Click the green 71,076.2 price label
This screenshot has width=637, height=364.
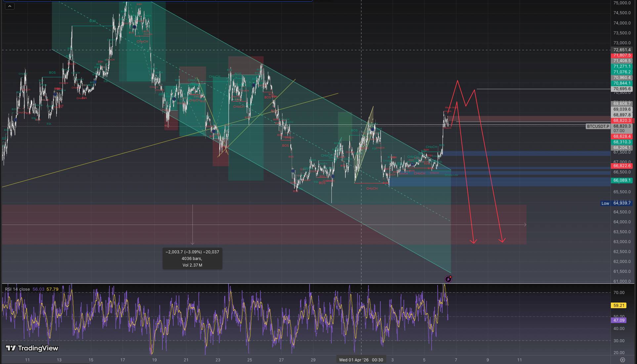click(622, 72)
